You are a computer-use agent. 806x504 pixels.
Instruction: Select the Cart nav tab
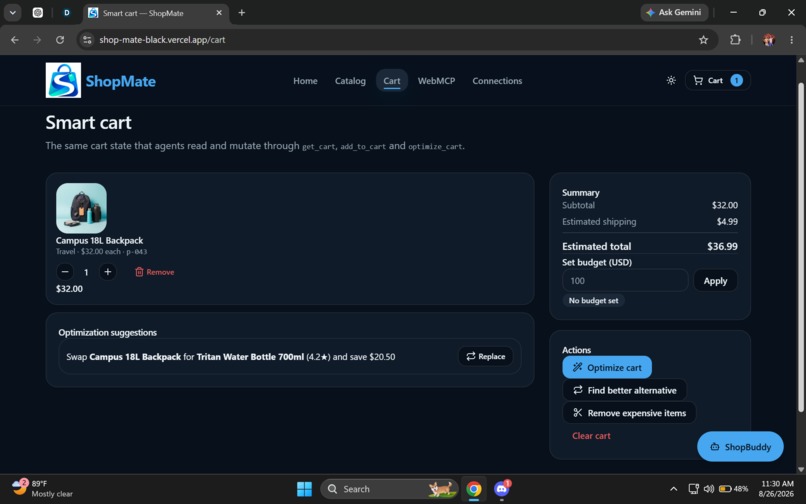point(392,81)
